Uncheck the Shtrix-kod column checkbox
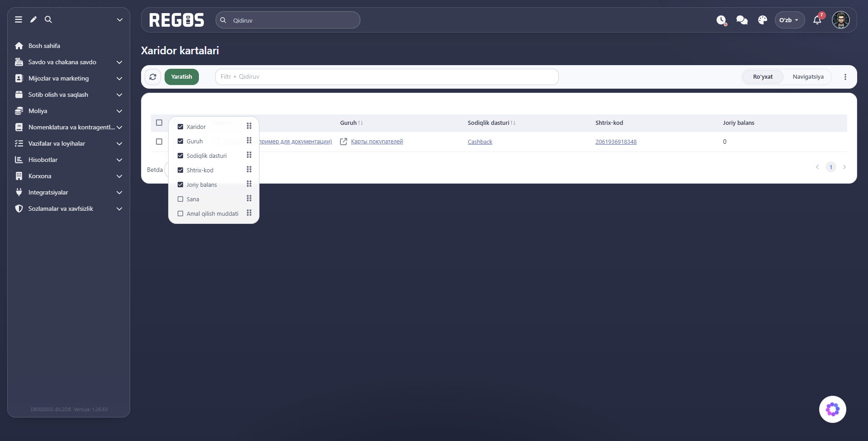The image size is (868, 441). [180, 170]
